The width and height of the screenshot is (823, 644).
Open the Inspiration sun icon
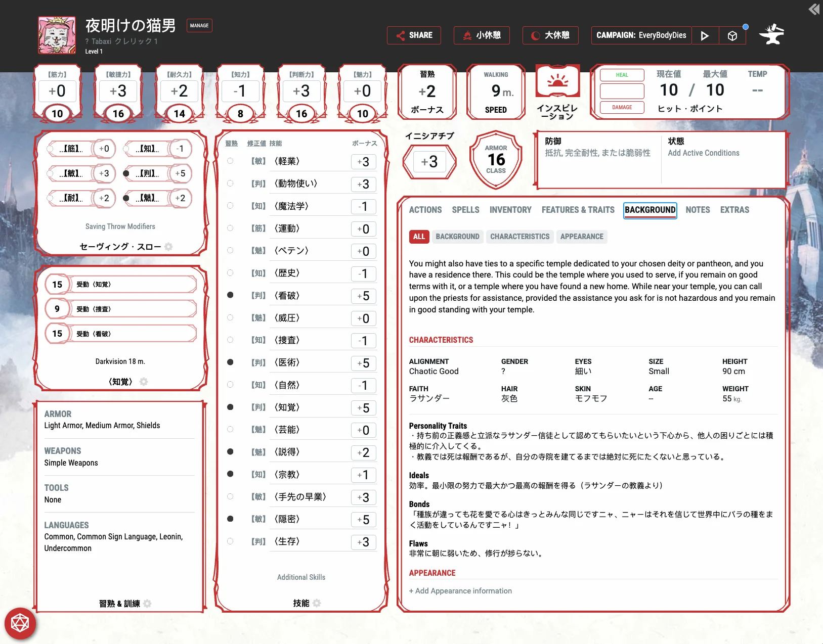[557, 81]
